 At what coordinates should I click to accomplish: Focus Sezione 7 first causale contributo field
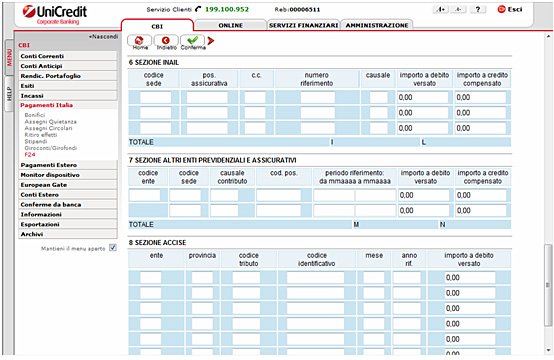point(224,195)
